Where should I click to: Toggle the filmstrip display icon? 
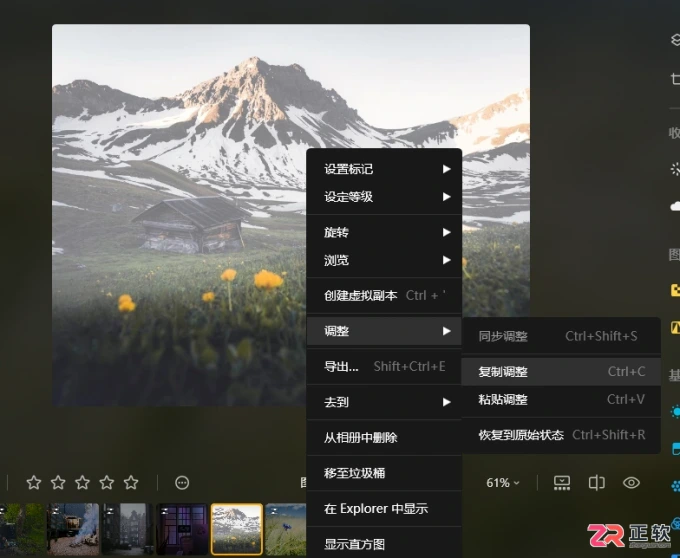pyautogui.click(x=562, y=483)
